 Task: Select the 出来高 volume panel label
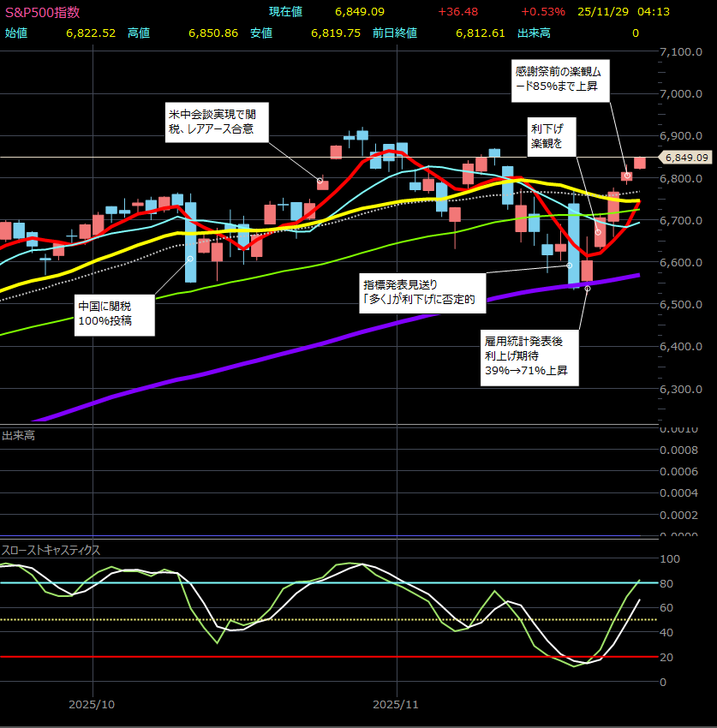[x=17, y=435]
